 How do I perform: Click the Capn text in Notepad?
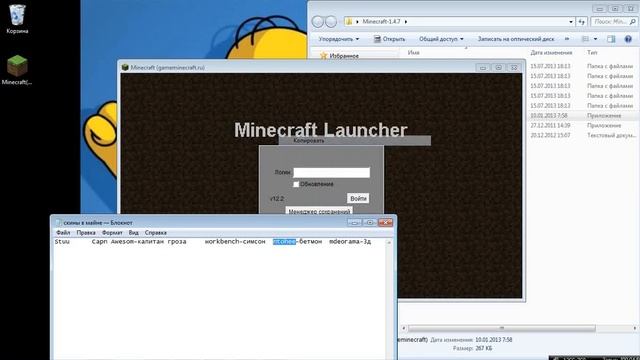click(x=99, y=242)
